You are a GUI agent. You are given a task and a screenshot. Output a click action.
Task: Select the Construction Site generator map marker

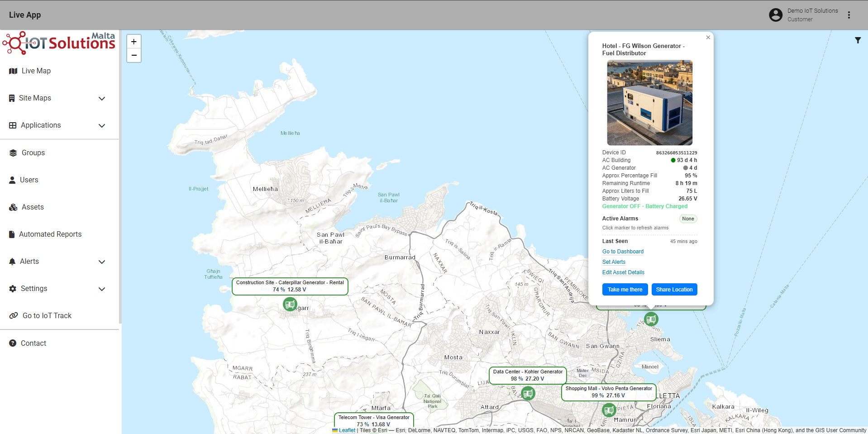290,304
